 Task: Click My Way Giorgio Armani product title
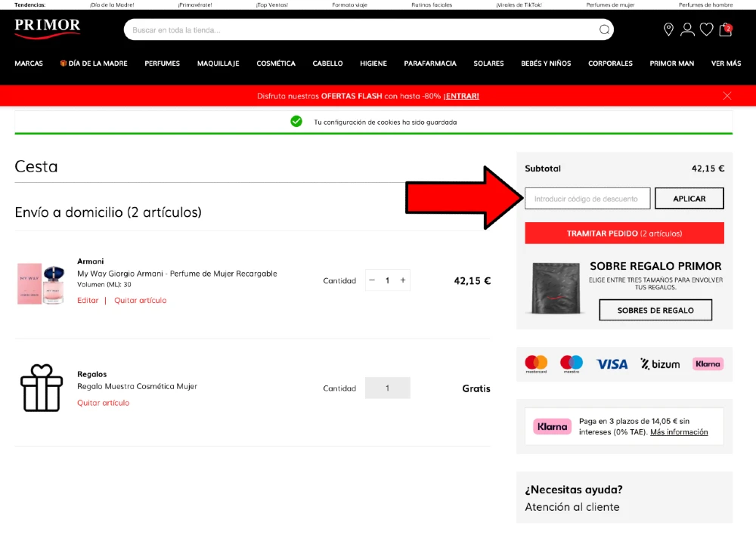point(177,274)
